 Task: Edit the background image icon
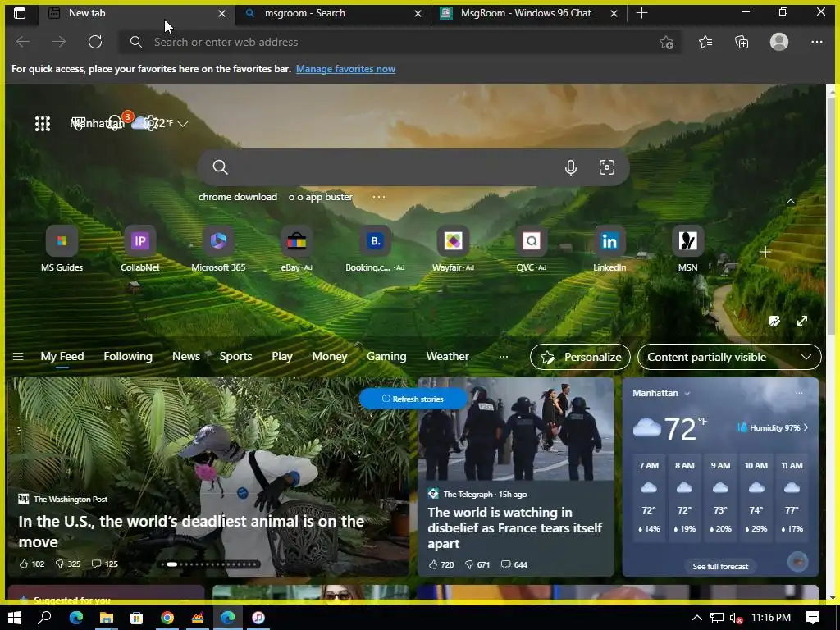tap(774, 321)
